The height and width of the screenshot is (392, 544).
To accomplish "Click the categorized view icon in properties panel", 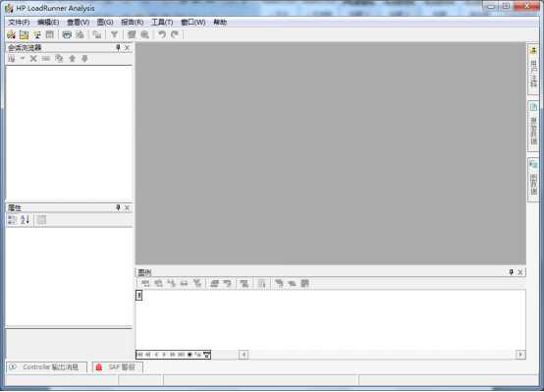I will pos(13,220).
